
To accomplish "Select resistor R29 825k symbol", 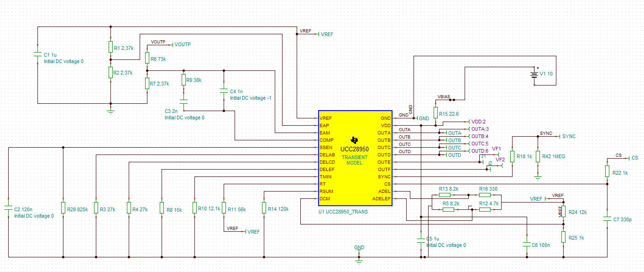I will 63,208.
